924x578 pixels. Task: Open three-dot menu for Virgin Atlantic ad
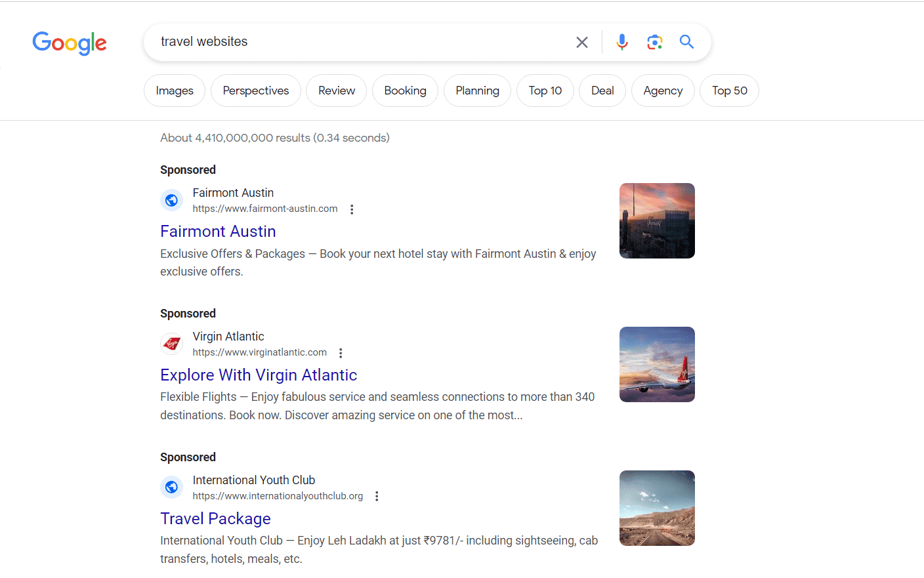pyautogui.click(x=341, y=353)
